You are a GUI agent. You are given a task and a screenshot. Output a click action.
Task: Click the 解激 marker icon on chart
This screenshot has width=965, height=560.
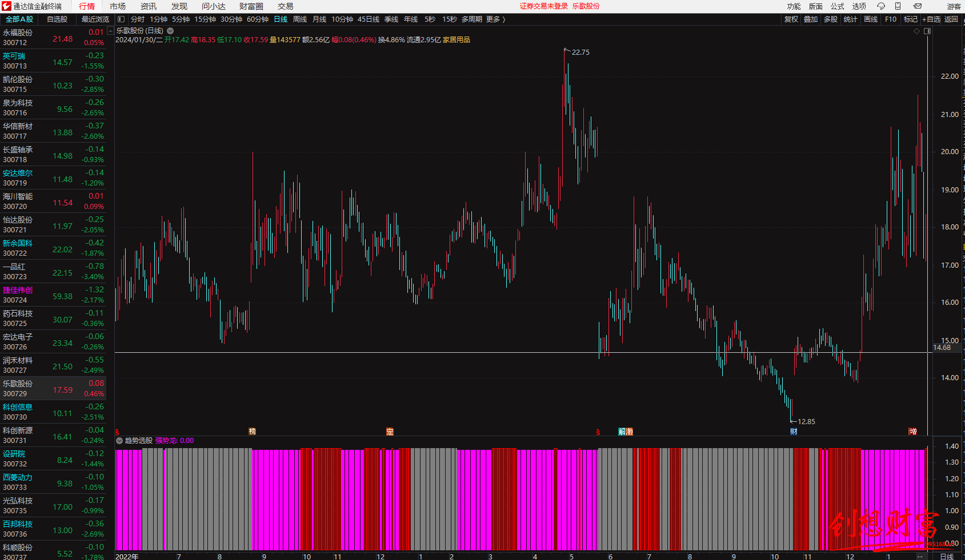(626, 432)
